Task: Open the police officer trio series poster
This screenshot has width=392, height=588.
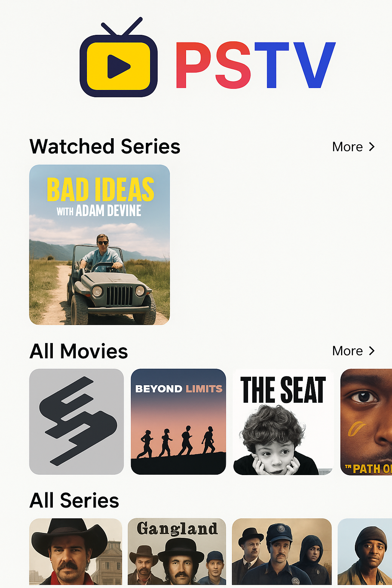Action: point(282,552)
